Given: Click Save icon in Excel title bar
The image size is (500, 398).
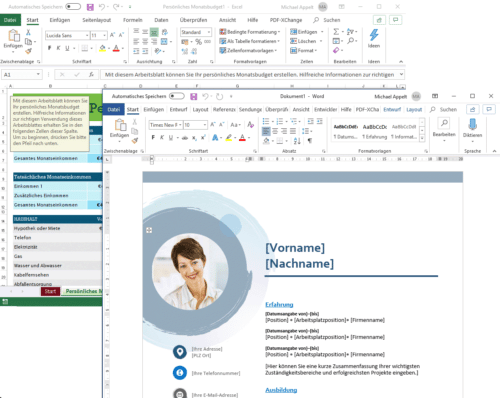Looking at the screenshot, I should click(x=90, y=7).
